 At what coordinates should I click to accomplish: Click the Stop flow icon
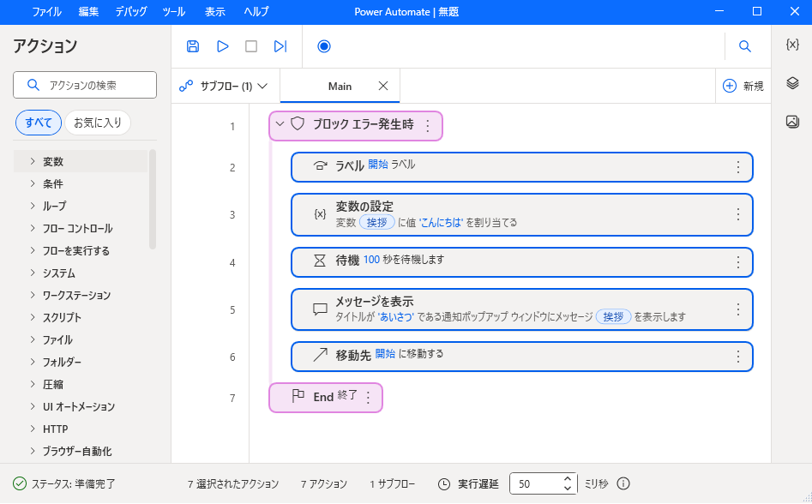251,46
